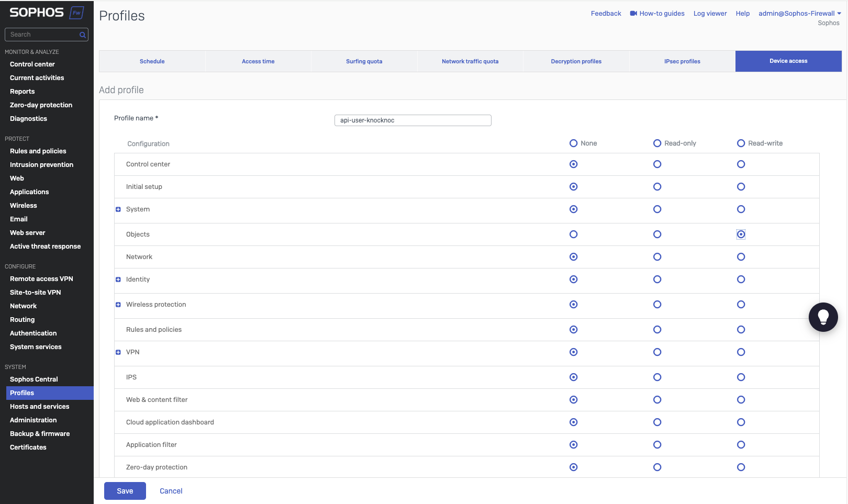Set Network to Read-write
This screenshot has width=848, height=504.
pyautogui.click(x=741, y=257)
